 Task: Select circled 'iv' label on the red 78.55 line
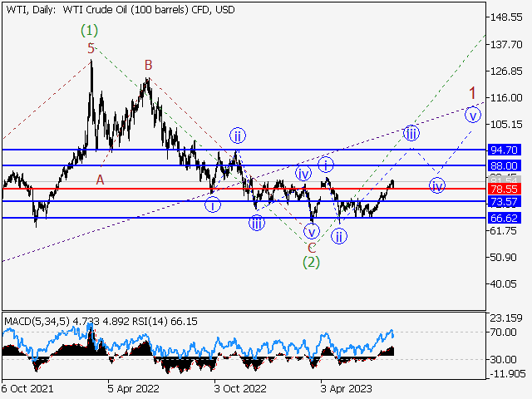[x=437, y=186]
